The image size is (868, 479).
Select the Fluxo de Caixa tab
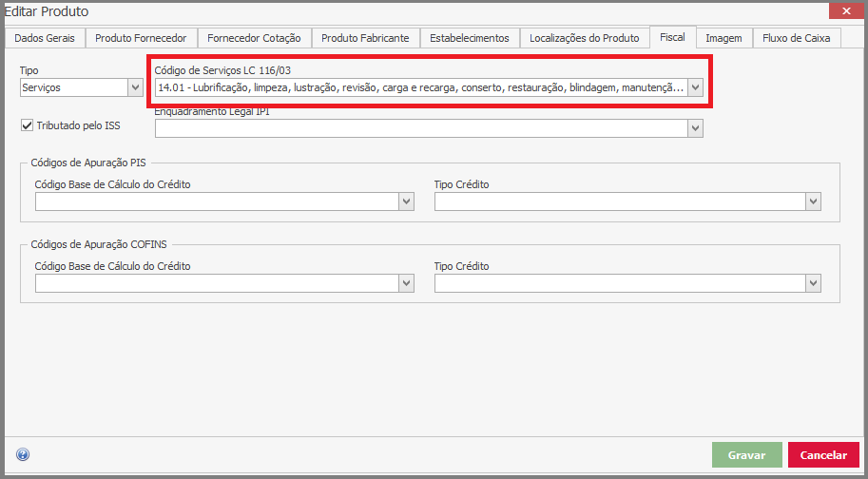point(796,38)
